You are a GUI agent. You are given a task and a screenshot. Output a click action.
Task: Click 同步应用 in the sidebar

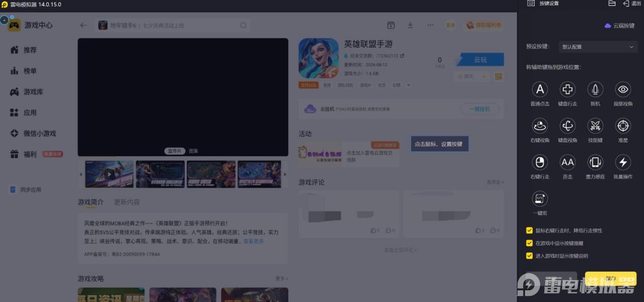(x=26, y=190)
